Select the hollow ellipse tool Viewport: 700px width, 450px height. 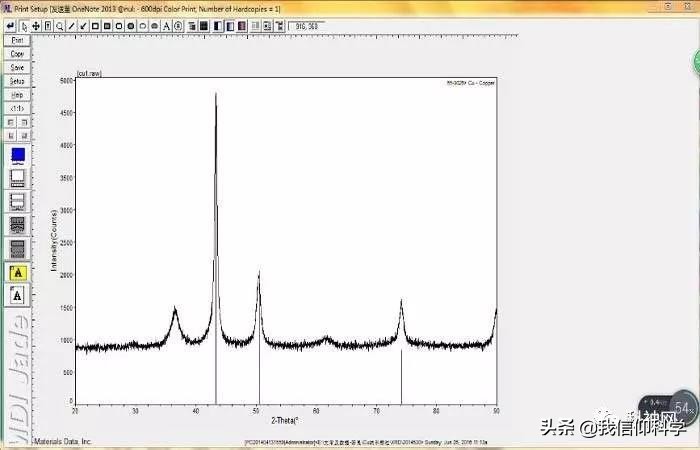[143, 26]
